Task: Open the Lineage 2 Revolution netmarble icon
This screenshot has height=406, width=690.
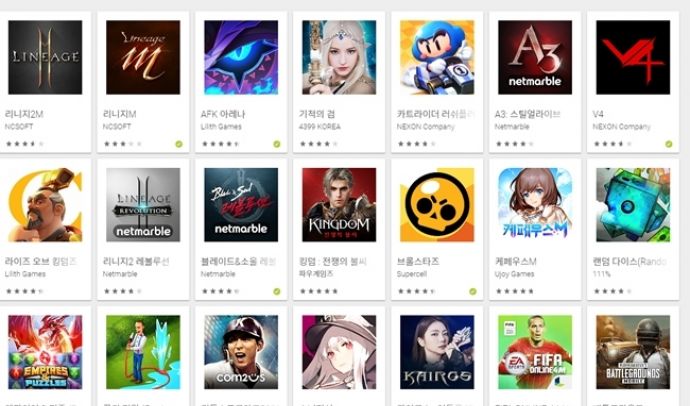Action: tap(143, 205)
